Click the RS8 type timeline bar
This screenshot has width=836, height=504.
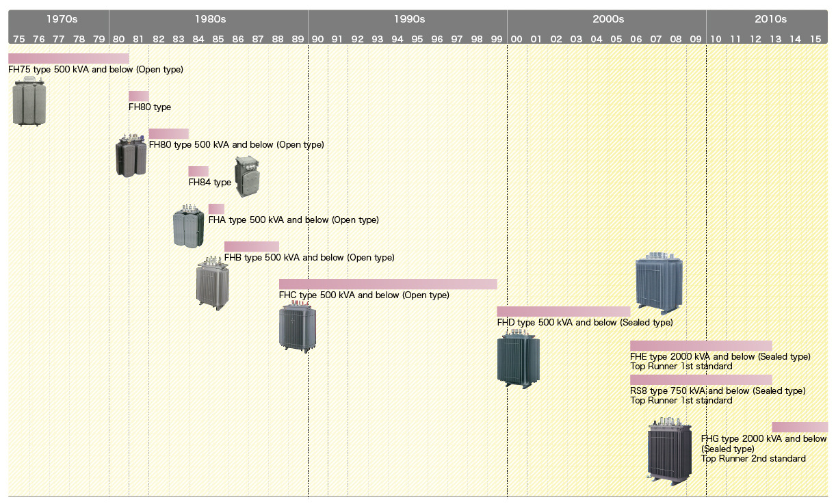click(x=701, y=380)
